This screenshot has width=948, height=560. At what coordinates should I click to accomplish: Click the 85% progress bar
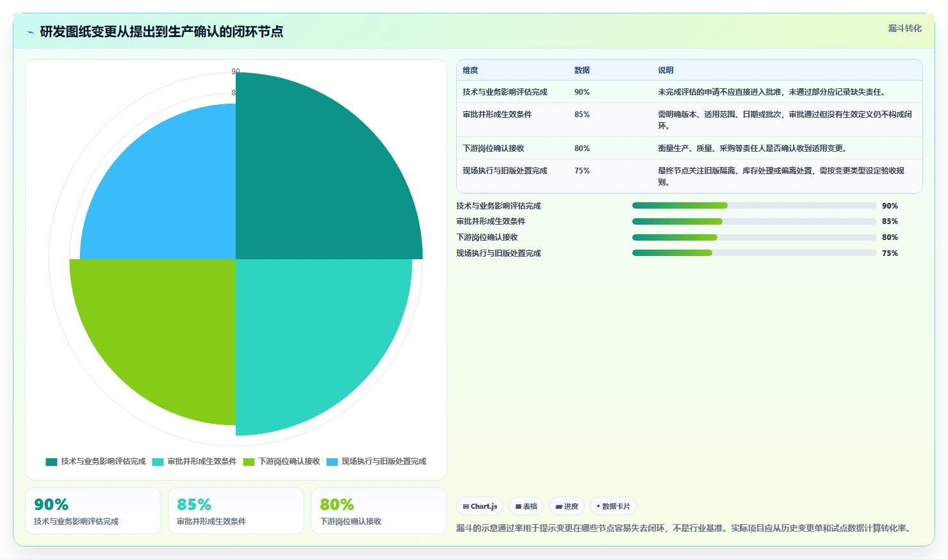(754, 221)
